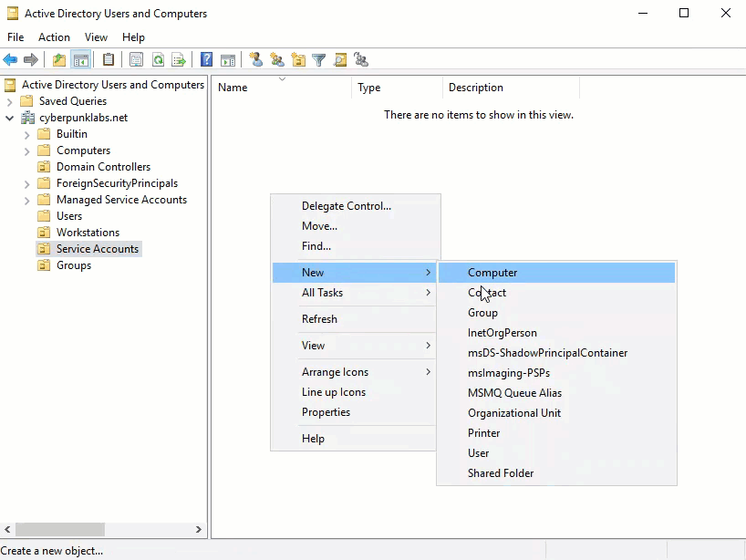Viewport: 746px width, 560px height.
Task: Click the Up one level folder icon
Action: (x=59, y=60)
